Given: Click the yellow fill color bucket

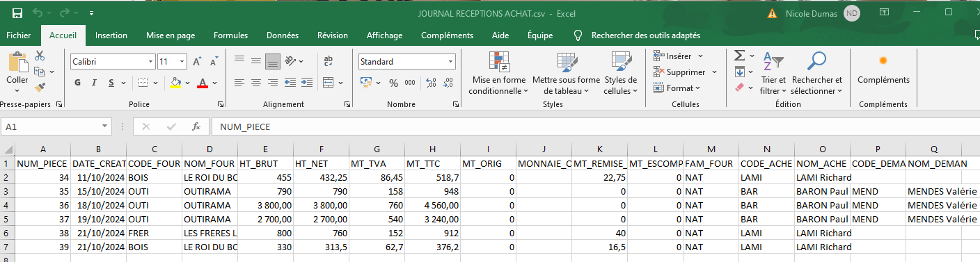Looking at the screenshot, I should click(175, 83).
